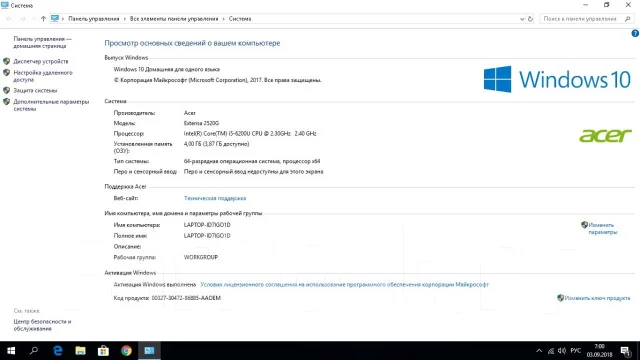This screenshot has width=640, height=360.
Task: Open Device Manager link in sidebar
Action: point(40,61)
